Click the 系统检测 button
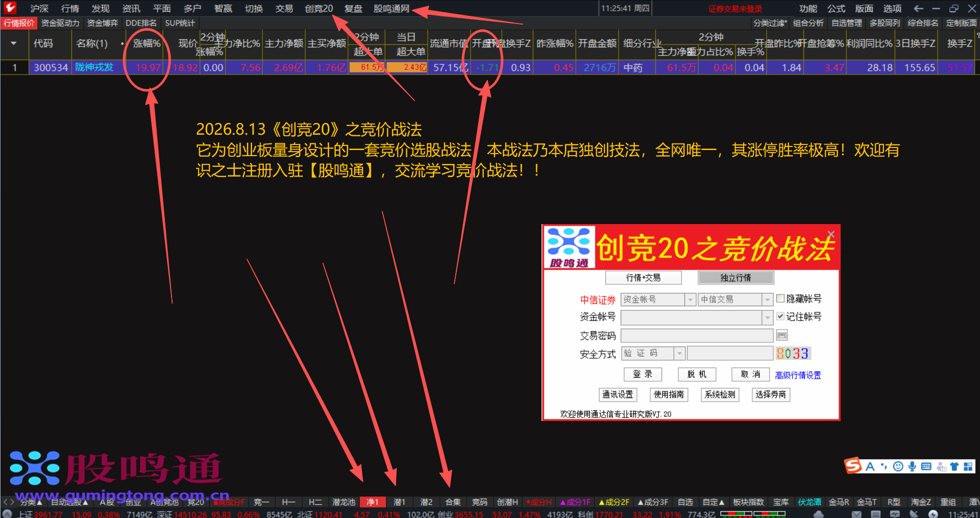This screenshot has width=980, height=518. coord(720,394)
